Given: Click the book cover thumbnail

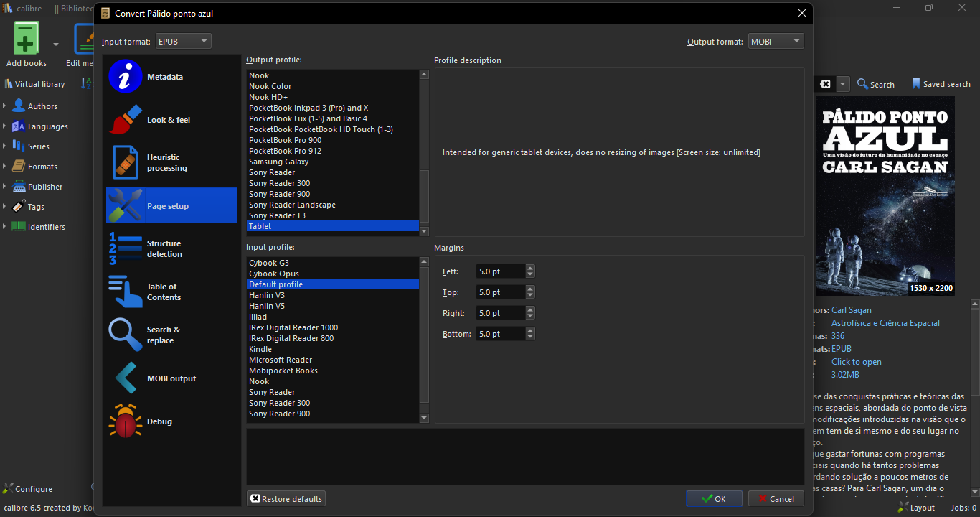Looking at the screenshot, I should [x=885, y=196].
